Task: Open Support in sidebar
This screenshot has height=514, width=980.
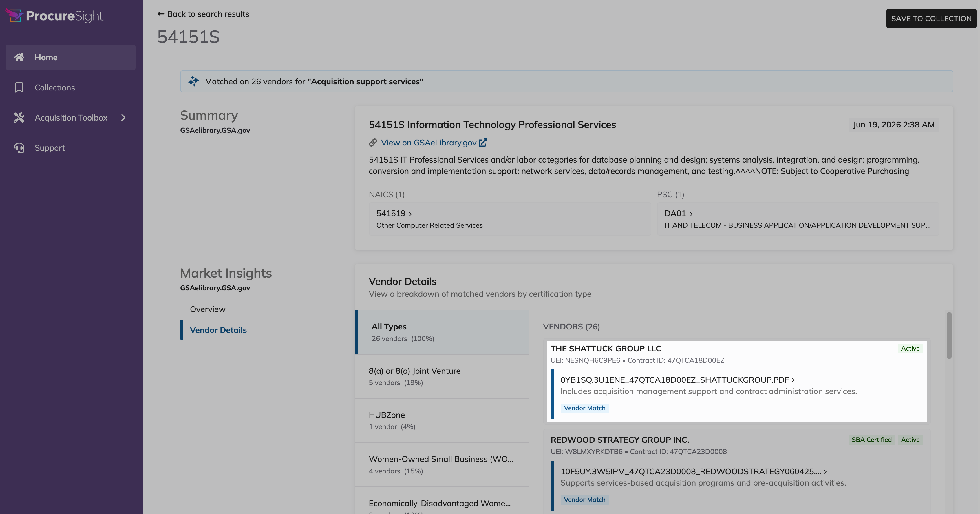Action: tap(70, 148)
